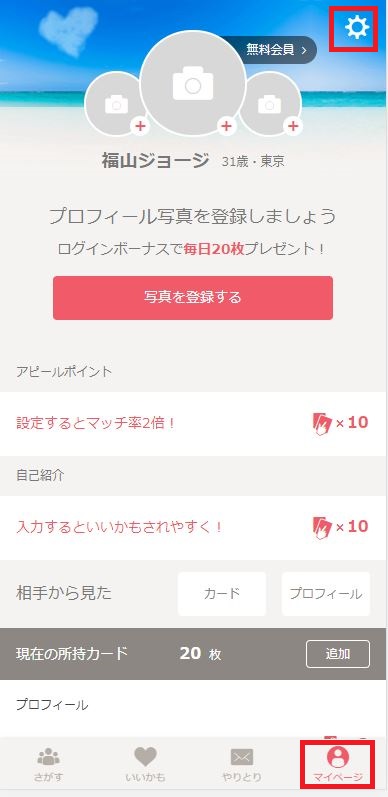
Task: Click the plus badge on left photo
Action: click(x=140, y=126)
